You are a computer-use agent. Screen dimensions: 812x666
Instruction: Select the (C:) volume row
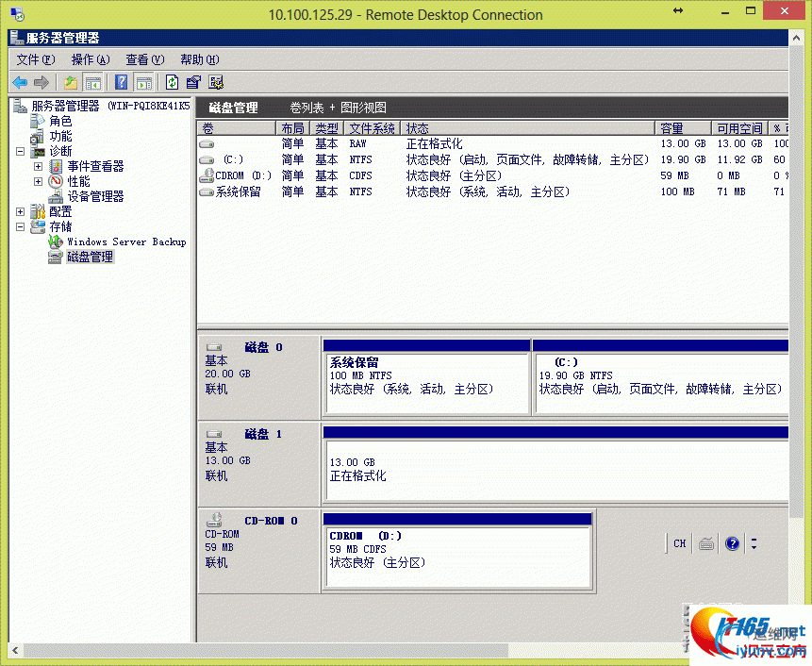(x=493, y=160)
